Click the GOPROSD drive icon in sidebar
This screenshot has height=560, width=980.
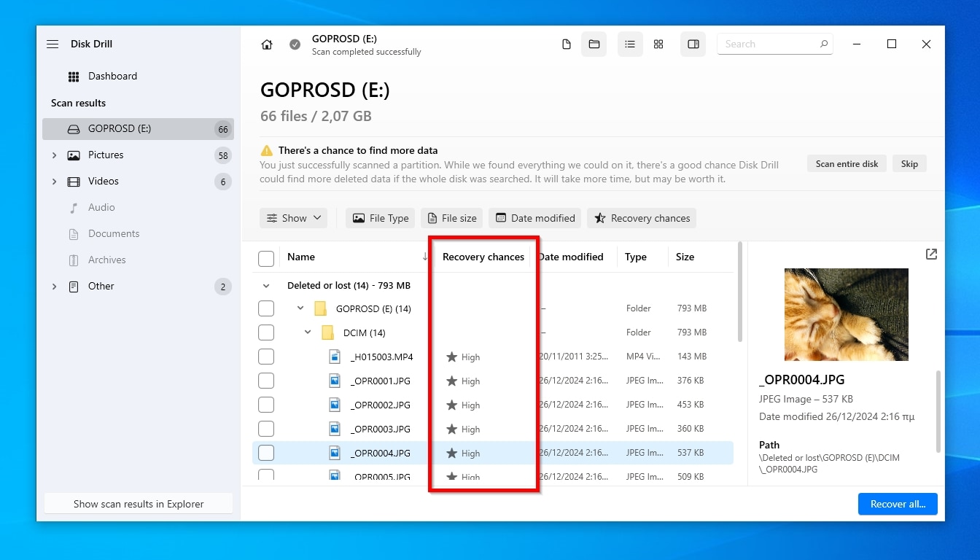[74, 129]
